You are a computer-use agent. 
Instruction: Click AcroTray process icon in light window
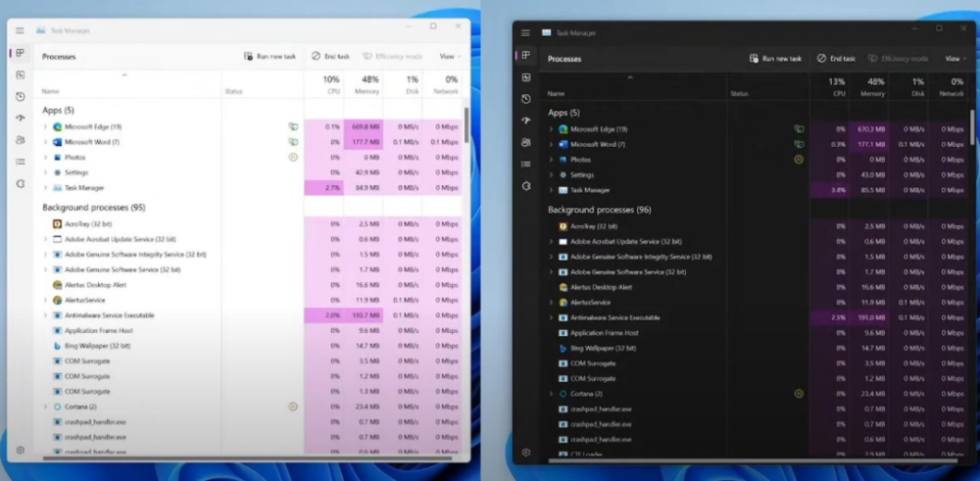click(x=58, y=223)
